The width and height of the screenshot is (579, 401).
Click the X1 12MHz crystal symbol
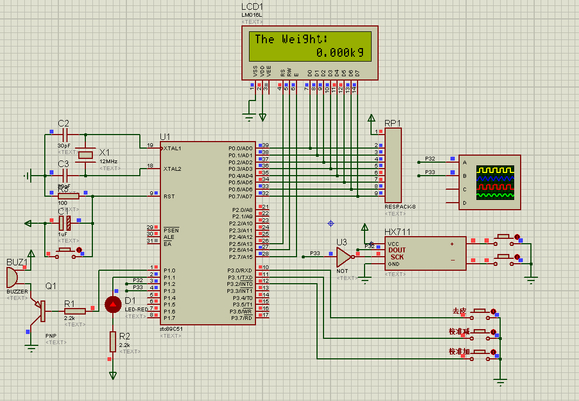tap(86, 155)
